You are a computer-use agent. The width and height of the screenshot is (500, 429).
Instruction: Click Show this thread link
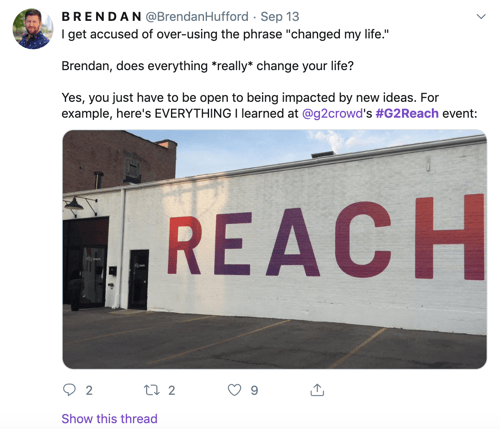click(109, 418)
